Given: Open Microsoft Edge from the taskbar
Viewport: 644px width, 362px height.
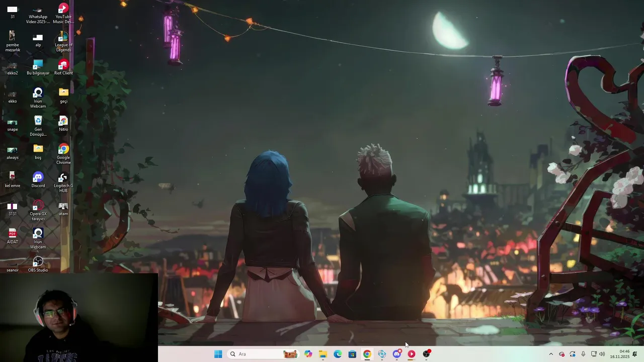Looking at the screenshot, I should pyautogui.click(x=338, y=354).
